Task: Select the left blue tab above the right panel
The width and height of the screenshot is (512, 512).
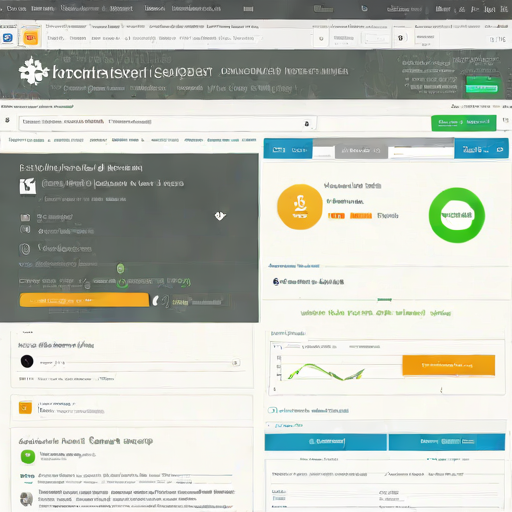Action: click(288, 150)
